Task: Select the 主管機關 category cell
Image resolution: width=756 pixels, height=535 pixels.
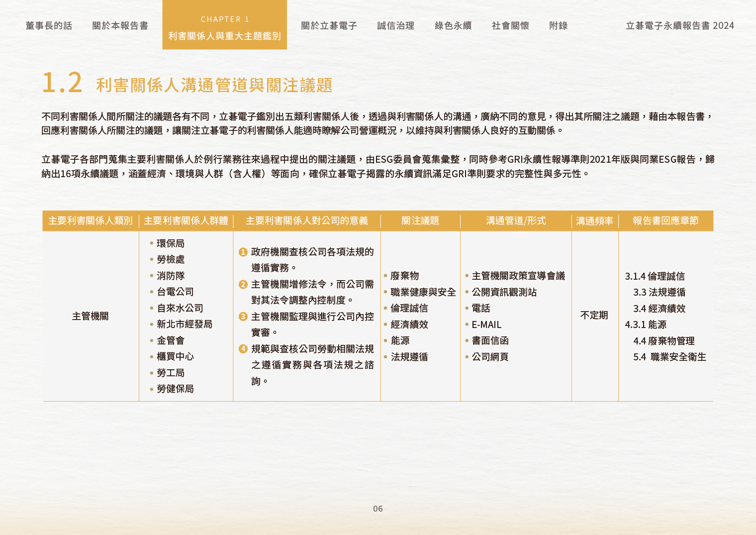Action: click(90, 316)
